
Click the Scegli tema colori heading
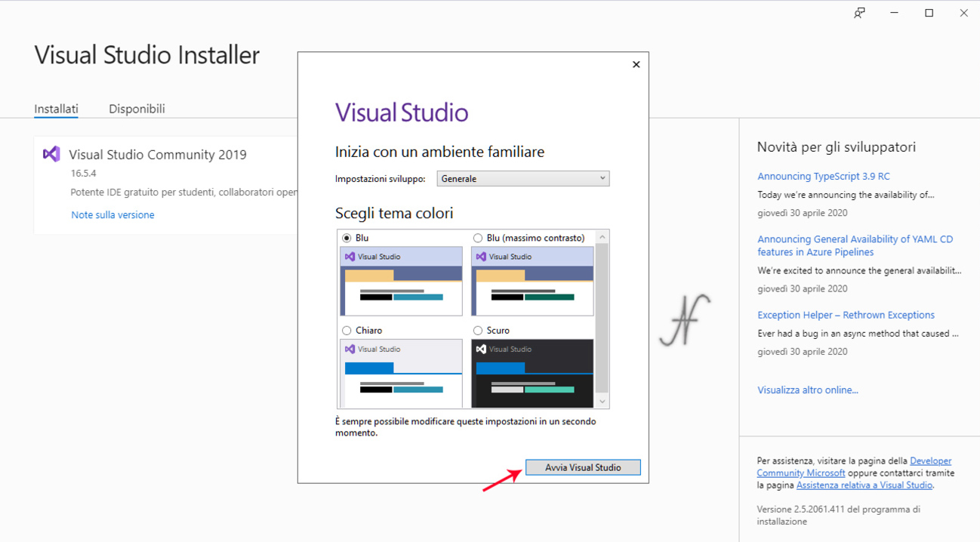coord(394,214)
